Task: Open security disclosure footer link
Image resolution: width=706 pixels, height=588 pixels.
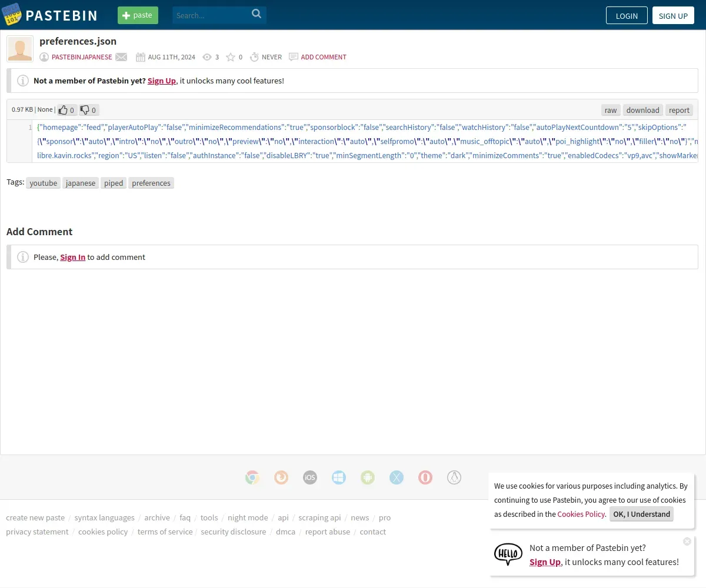Action: [x=234, y=532]
